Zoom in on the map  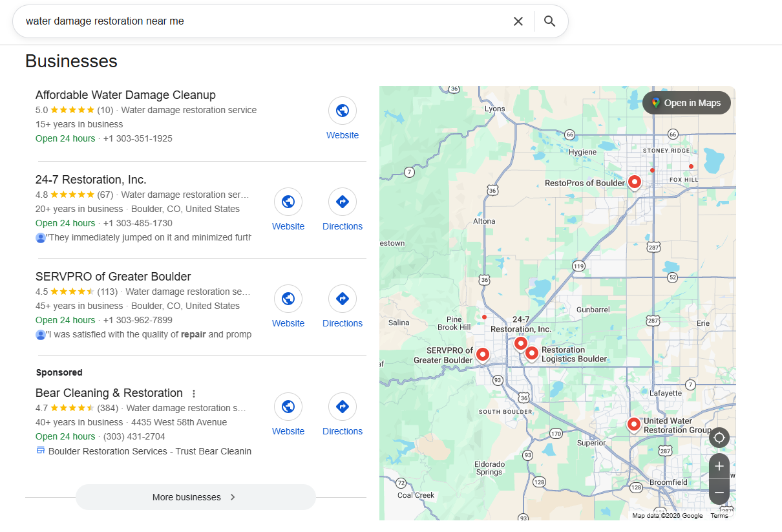point(719,466)
